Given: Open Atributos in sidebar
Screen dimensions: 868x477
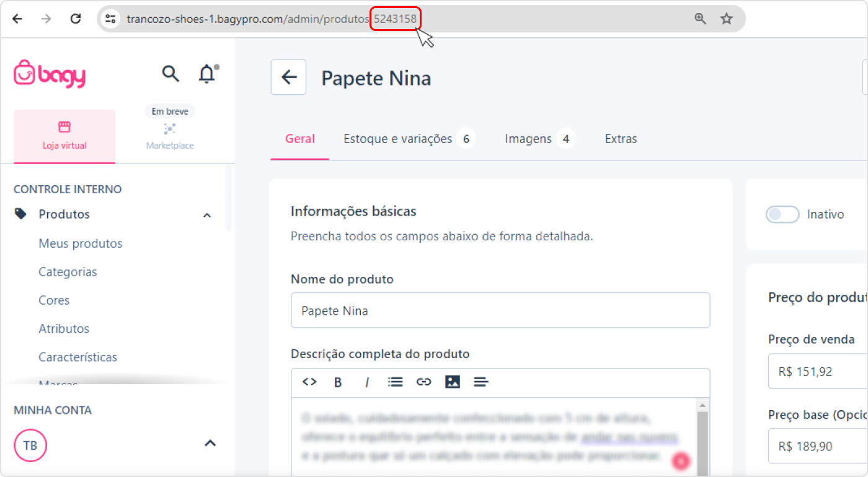Looking at the screenshot, I should click(64, 329).
